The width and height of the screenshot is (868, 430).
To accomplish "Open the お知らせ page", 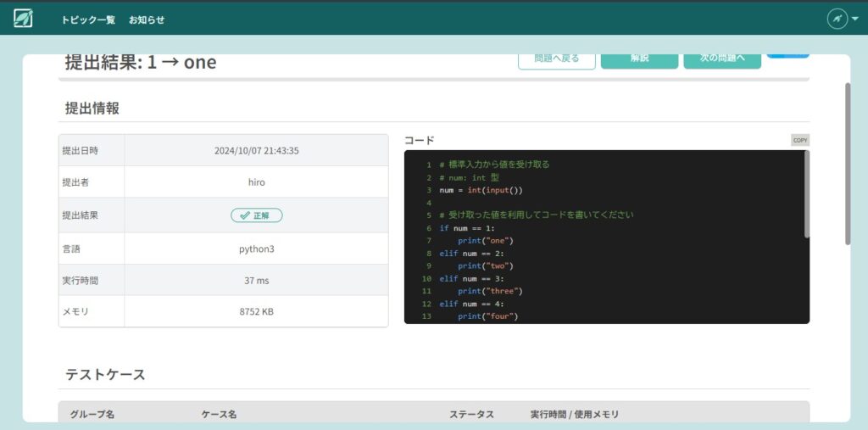I will pos(147,20).
